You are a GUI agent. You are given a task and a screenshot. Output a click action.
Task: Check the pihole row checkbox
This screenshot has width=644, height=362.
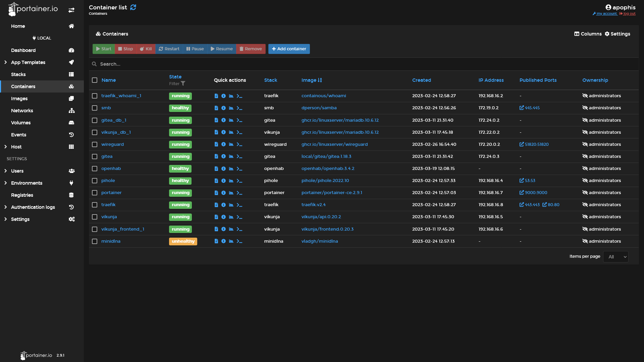click(x=95, y=181)
